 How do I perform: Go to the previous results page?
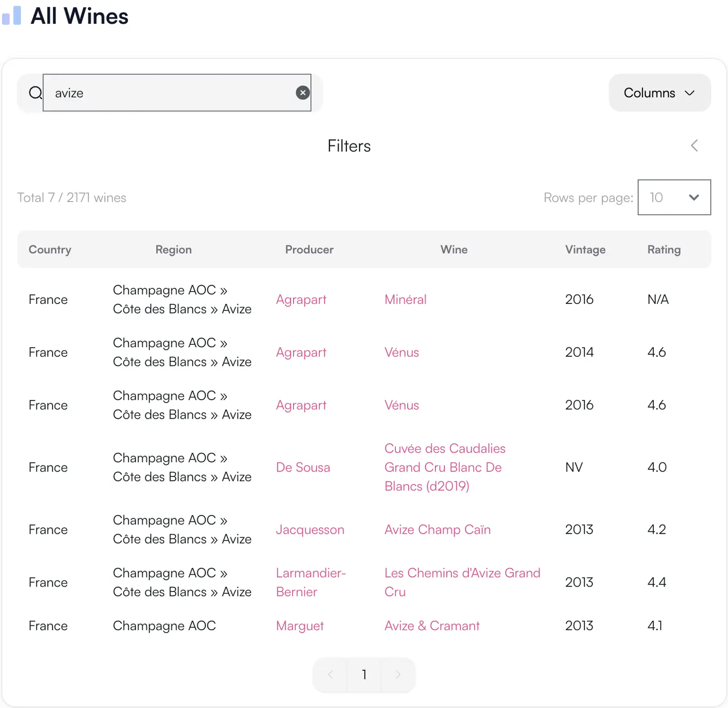click(x=330, y=674)
